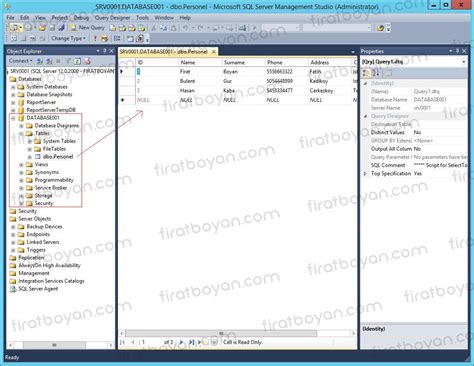
Task: Click the Paste icon in toolbar
Action: tap(173, 28)
